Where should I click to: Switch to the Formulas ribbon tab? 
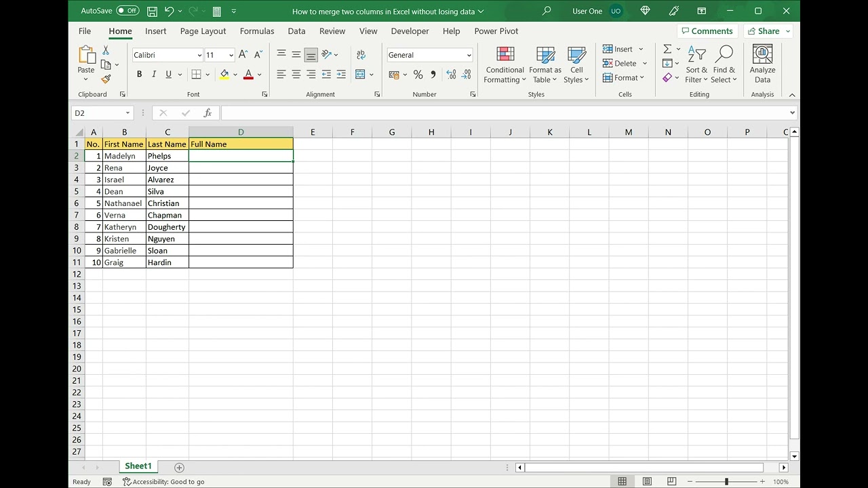[257, 31]
